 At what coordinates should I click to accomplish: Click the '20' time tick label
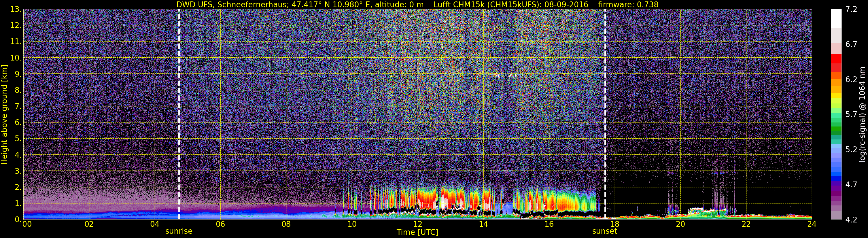tap(680, 224)
